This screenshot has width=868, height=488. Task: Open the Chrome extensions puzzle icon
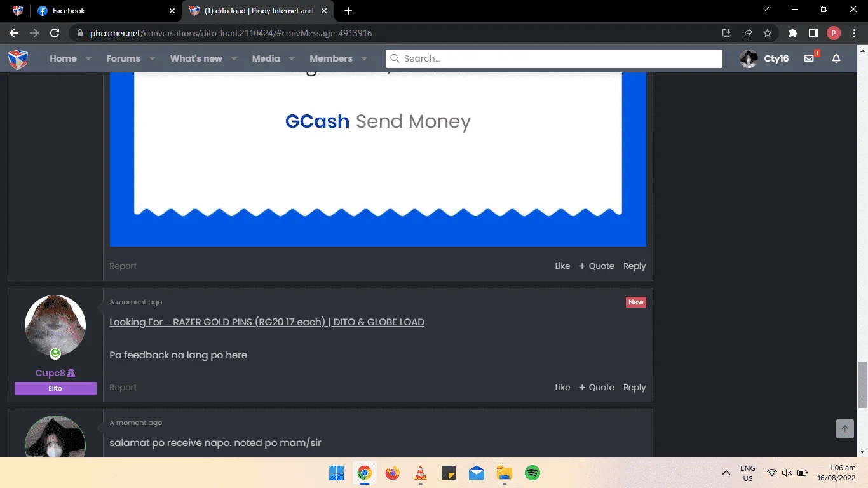pyautogui.click(x=792, y=33)
